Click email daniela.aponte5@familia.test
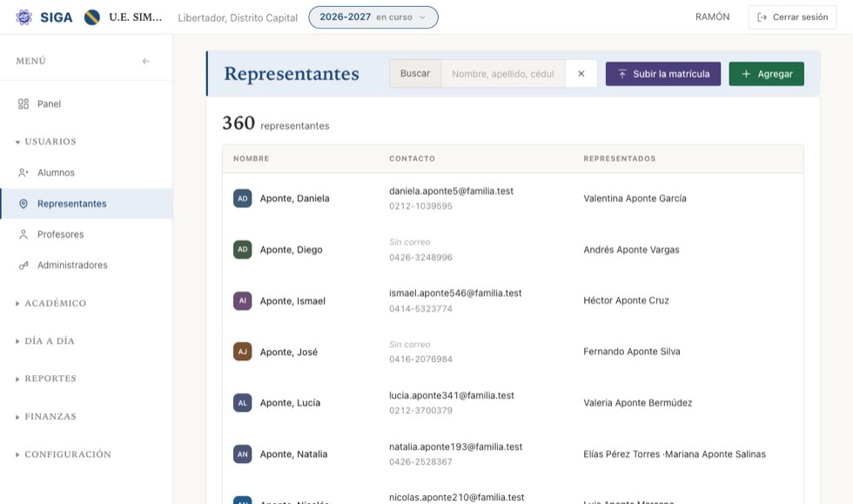The width and height of the screenshot is (853, 504). click(x=451, y=191)
